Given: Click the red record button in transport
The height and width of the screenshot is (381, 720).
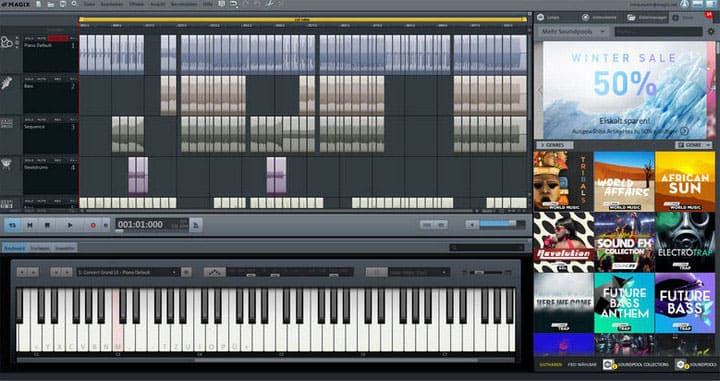Looking at the screenshot, I should (93, 225).
